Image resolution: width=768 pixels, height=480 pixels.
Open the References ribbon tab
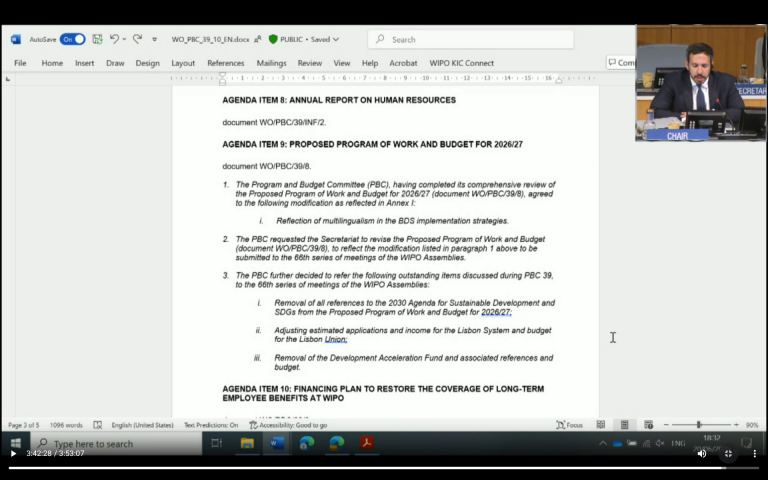[x=225, y=63]
